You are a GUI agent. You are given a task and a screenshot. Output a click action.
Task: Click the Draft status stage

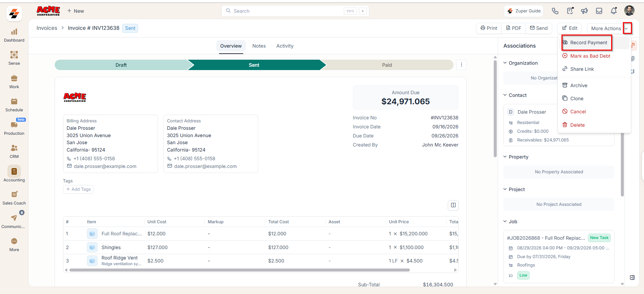[121, 65]
